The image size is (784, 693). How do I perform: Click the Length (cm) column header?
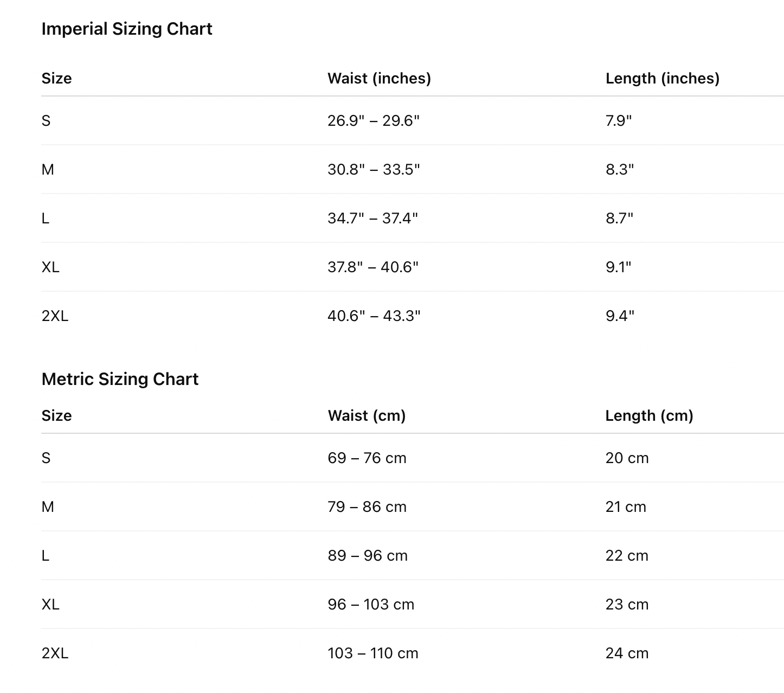(649, 415)
